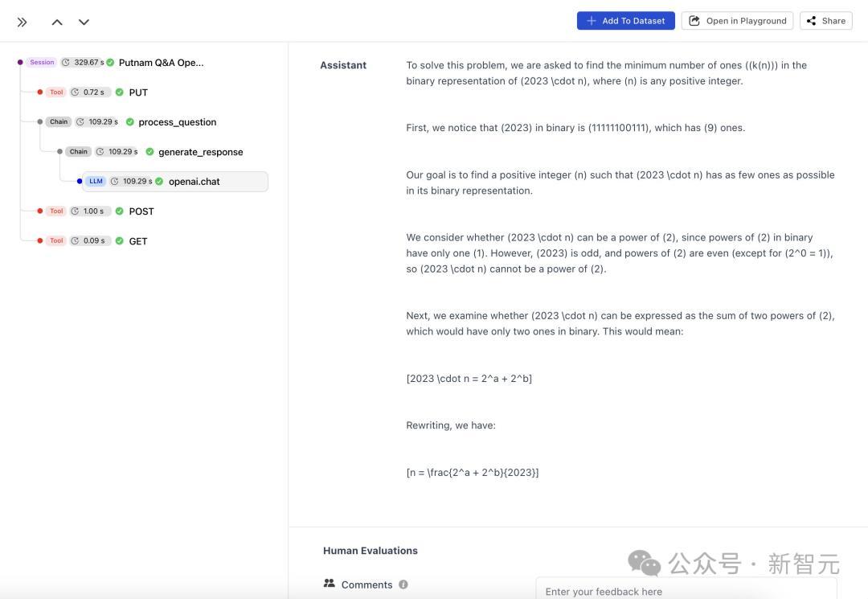Click the clock icon on the Session row
This screenshot has width=868, height=599.
[66, 63]
